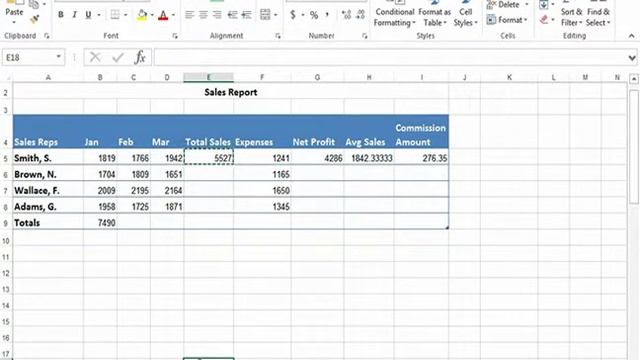Toggle Bold formatting

[x=61, y=15]
